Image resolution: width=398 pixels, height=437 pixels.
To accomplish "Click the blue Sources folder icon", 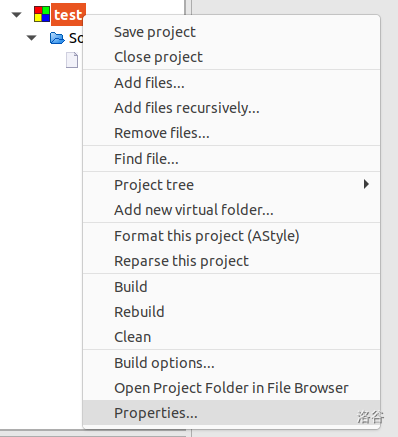I will pos(57,38).
